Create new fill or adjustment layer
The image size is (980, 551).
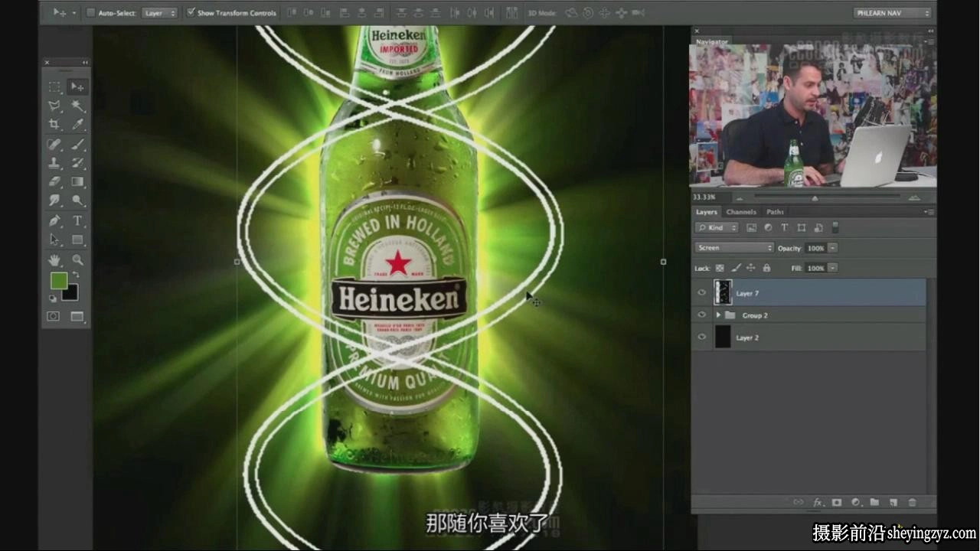pos(855,503)
